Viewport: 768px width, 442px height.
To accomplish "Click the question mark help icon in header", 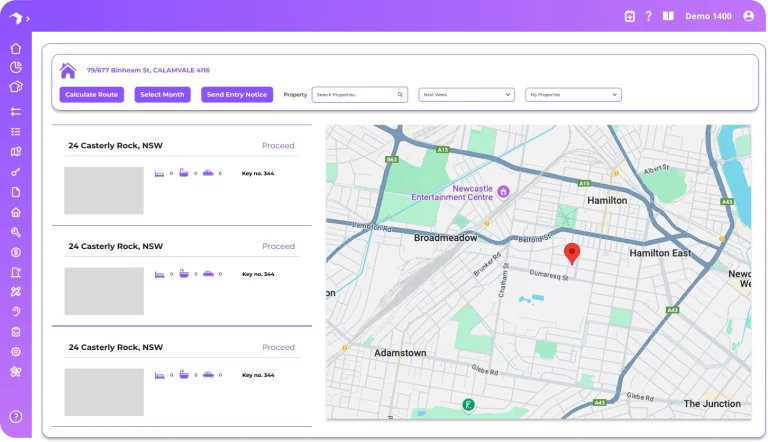I will 648,16.
